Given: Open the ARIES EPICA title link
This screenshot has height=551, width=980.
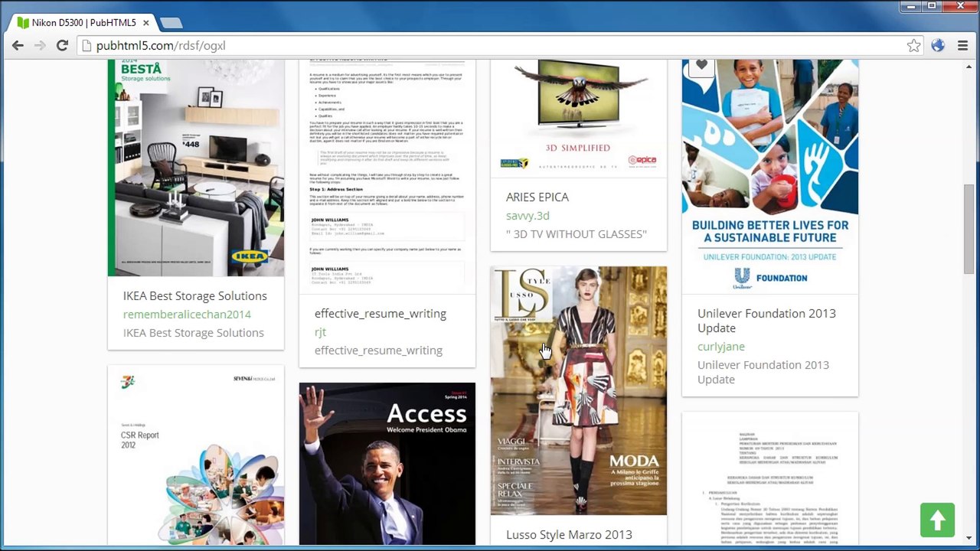Looking at the screenshot, I should (x=537, y=197).
